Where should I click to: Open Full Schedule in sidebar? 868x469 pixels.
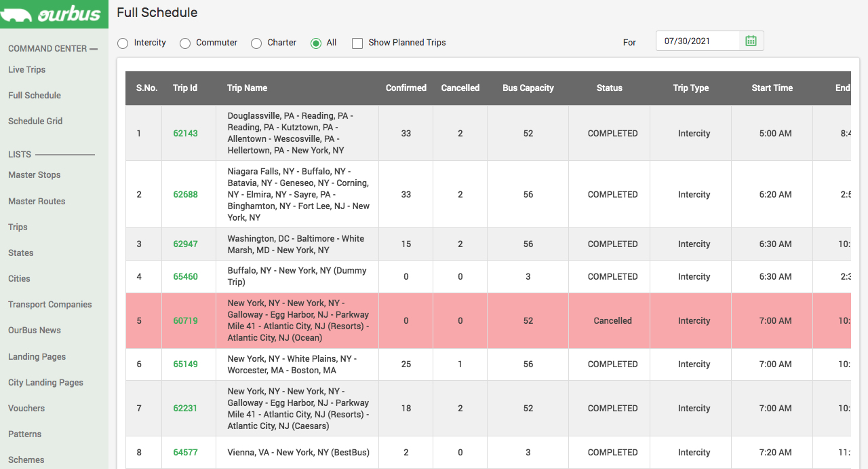35,95
